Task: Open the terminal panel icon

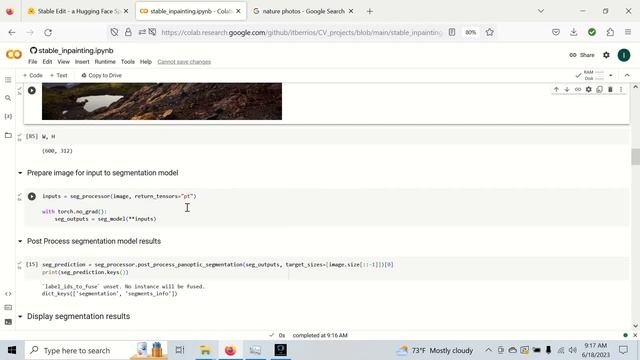Action: click(8, 322)
